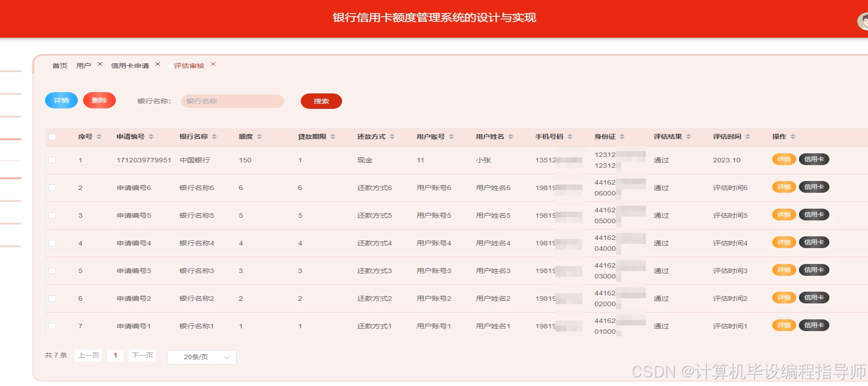Click 信用卡 for 申请编号2 row
The height and width of the screenshot is (386, 868).
pyautogui.click(x=814, y=298)
